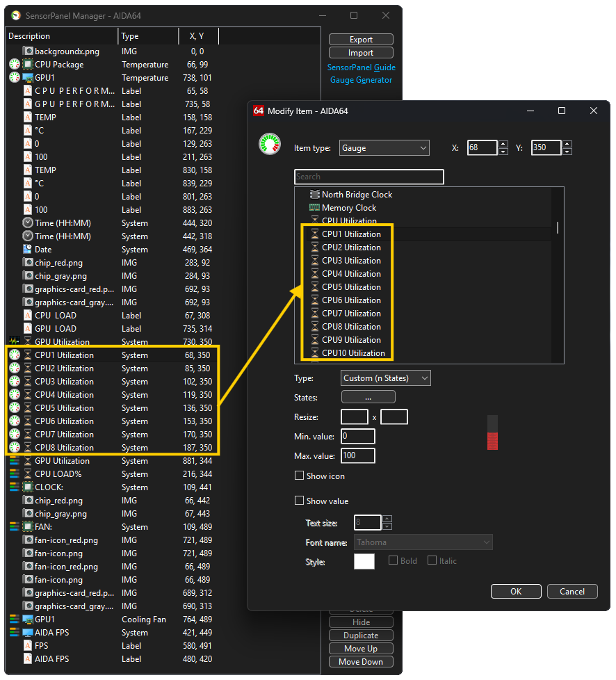Click the Import button
Viewport: 616px width, 680px height.
tap(361, 52)
